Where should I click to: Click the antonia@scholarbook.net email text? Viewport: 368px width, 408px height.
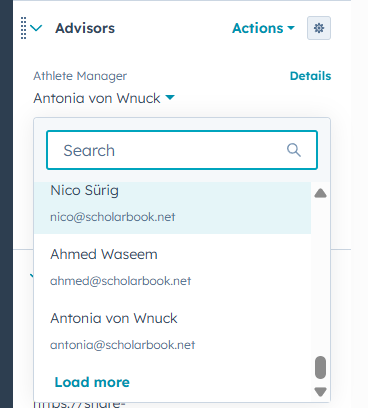[123, 345]
